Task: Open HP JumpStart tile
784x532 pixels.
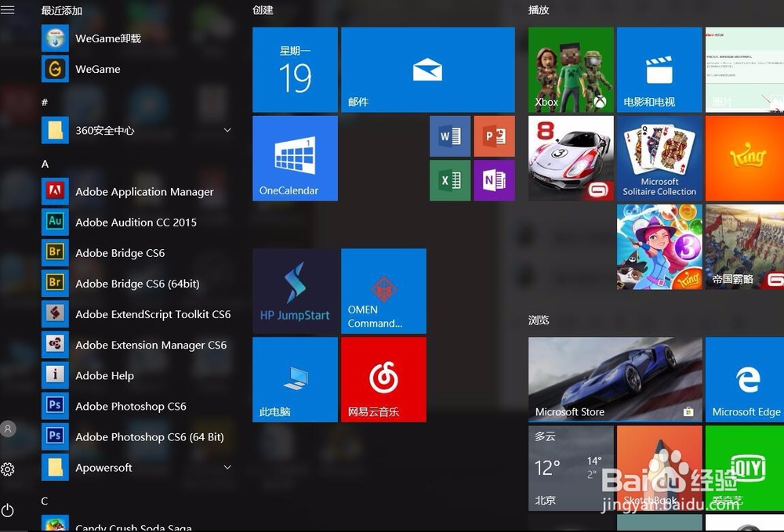Action: [295, 291]
